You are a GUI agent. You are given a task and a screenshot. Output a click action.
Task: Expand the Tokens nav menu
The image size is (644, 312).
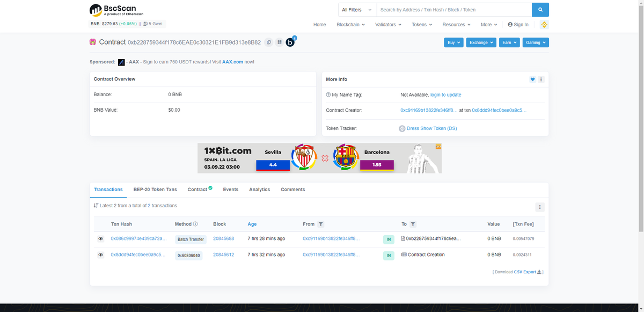[422, 25]
